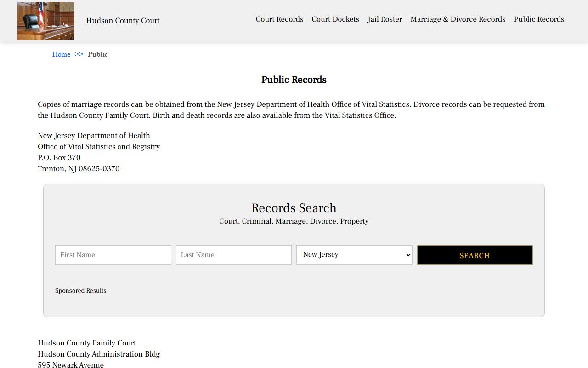Click Public Records in the top navigation bar
This screenshot has height=368, width=588.
pyautogui.click(x=539, y=19)
